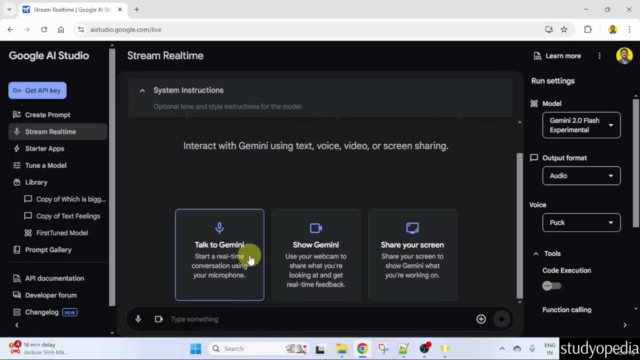This screenshot has width=640, height=360.
Task: Click the 16 min delay taskbar widget
Action: pyautogui.click(x=39, y=348)
